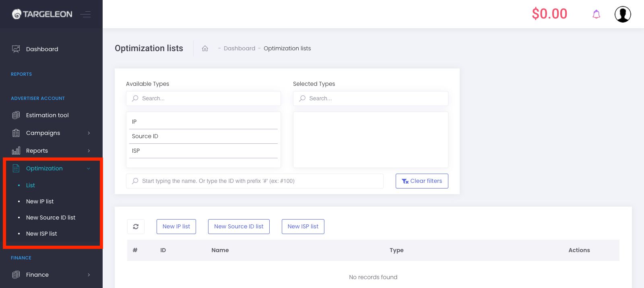The width and height of the screenshot is (644, 288).
Task: Click the New ISP list button above table
Action: (303, 226)
